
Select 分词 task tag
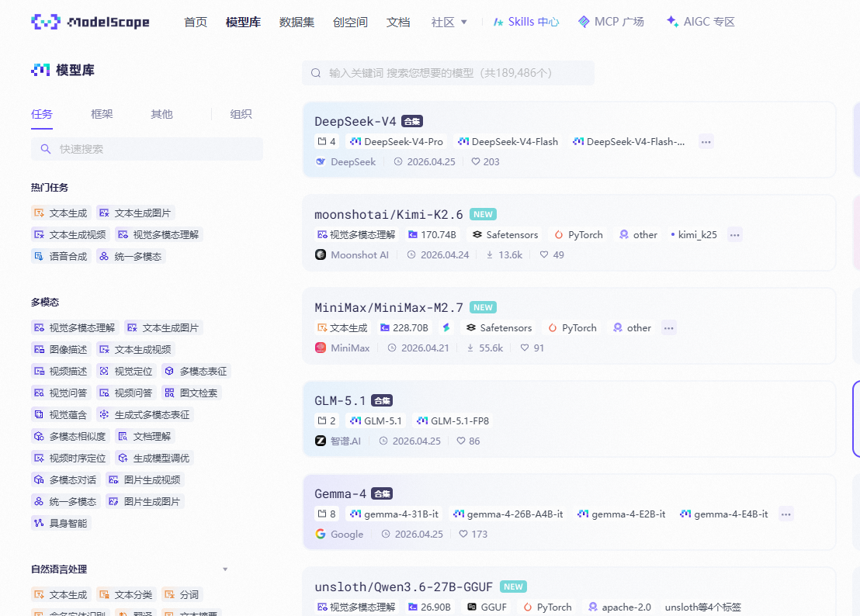click(x=182, y=594)
